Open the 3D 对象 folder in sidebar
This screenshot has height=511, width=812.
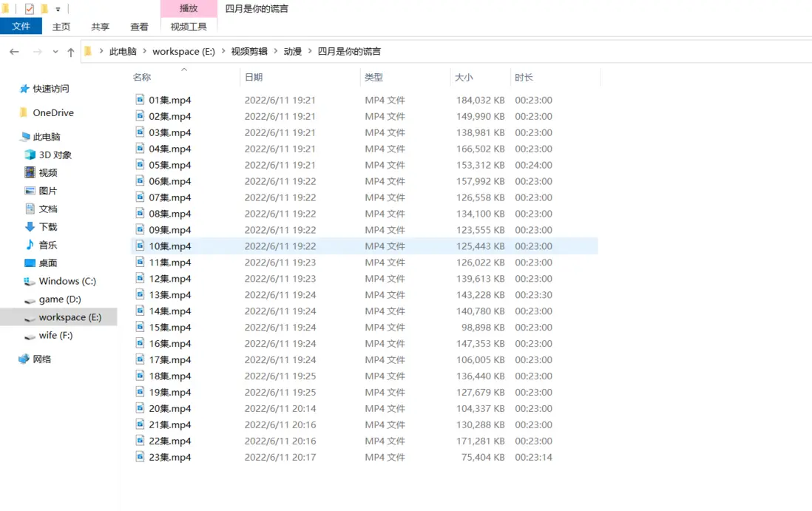click(55, 155)
